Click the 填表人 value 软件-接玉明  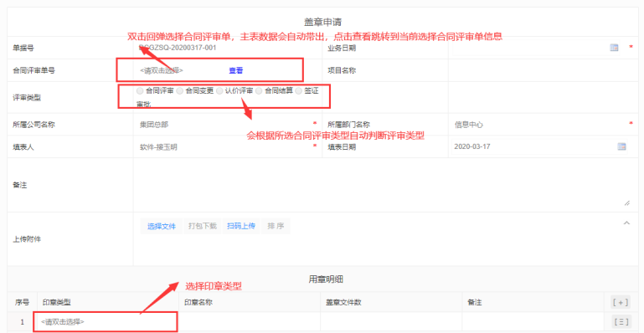point(158,146)
